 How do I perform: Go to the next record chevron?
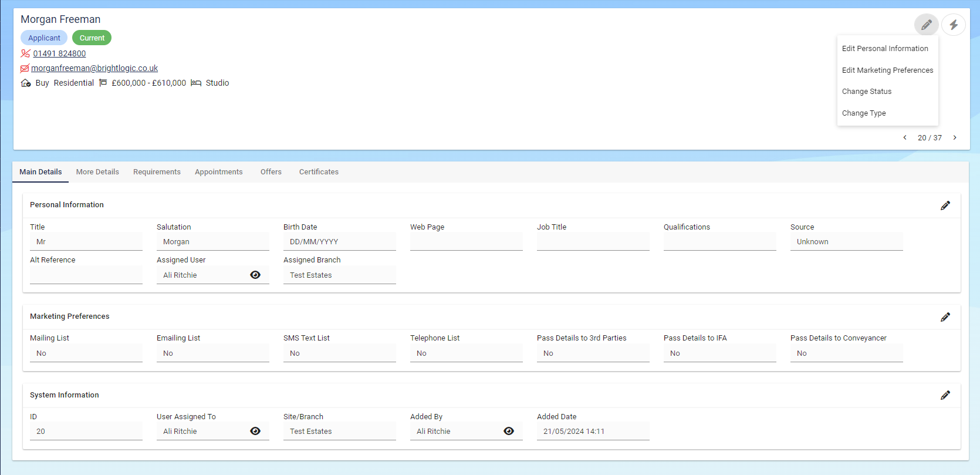pos(955,137)
